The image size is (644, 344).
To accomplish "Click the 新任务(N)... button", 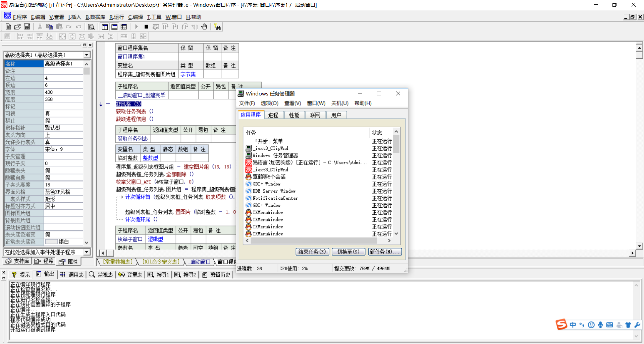I will 385,252.
